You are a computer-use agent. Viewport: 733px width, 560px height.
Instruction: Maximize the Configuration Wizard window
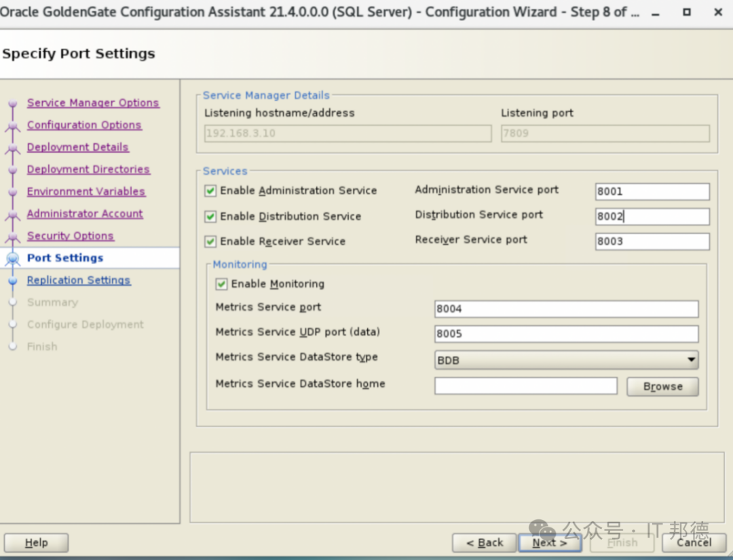click(x=687, y=13)
